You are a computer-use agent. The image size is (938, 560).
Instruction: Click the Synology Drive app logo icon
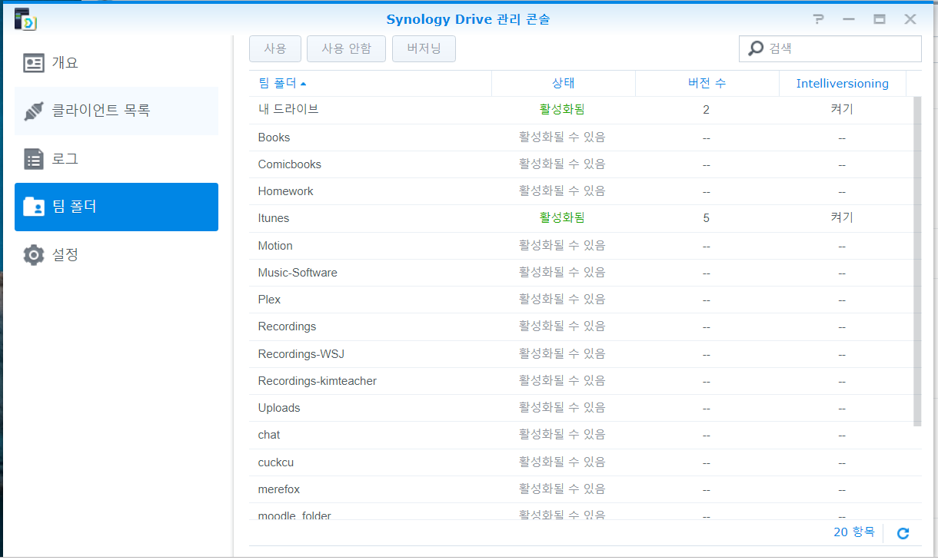(25, 19)
